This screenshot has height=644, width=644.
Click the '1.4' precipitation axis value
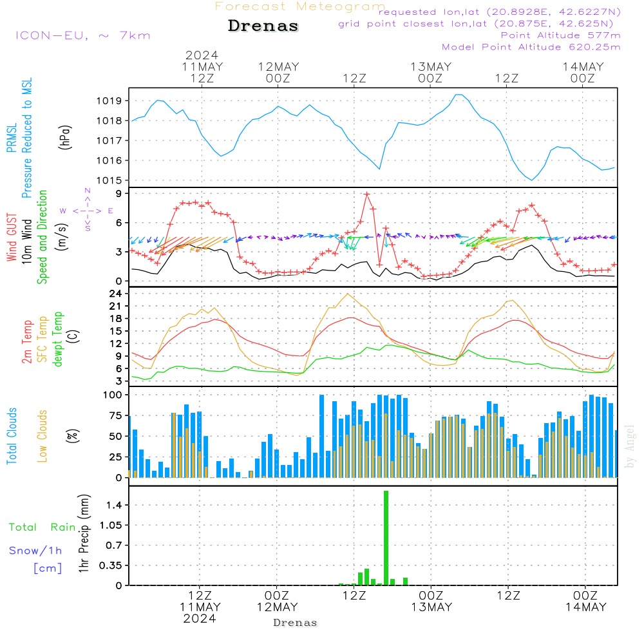(114, 505)
